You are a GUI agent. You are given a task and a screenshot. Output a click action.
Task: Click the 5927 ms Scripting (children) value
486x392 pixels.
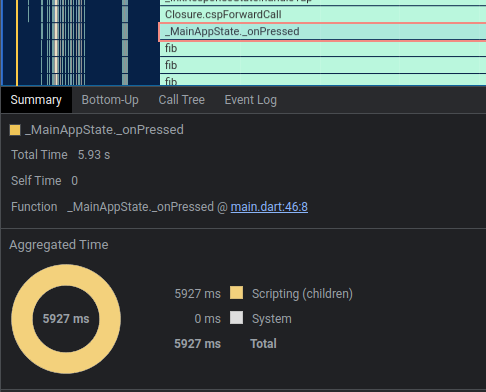click(x=198, y=294)
